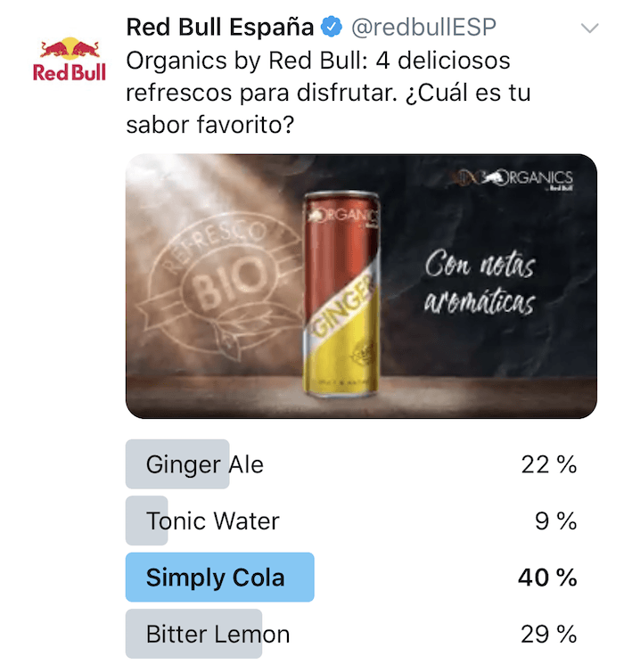Select the Ginger Ale poll option
This screenshot has height=672, width=624.
point(351,464)
